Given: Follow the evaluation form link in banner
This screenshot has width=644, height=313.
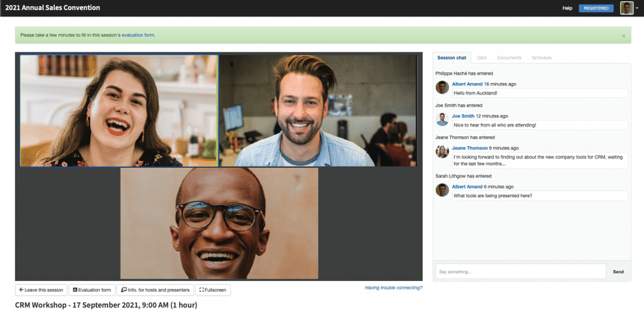Looking at the screenshot, I should pos(138,36).
